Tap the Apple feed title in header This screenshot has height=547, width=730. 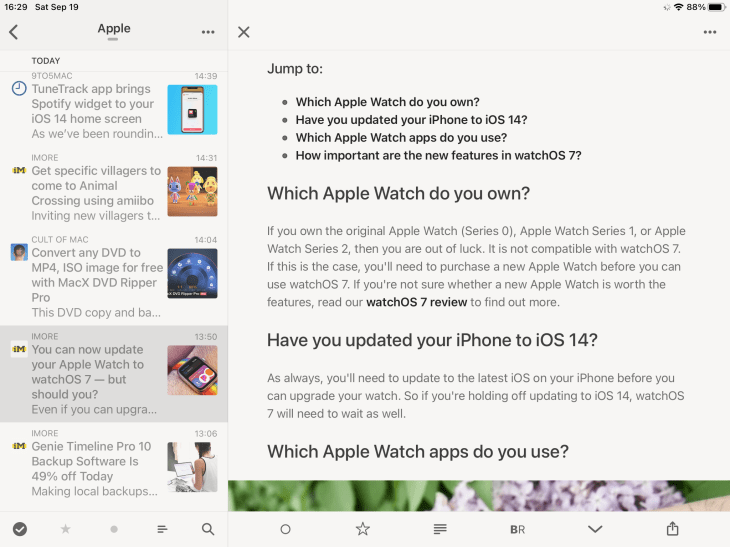tap(114, 28)
